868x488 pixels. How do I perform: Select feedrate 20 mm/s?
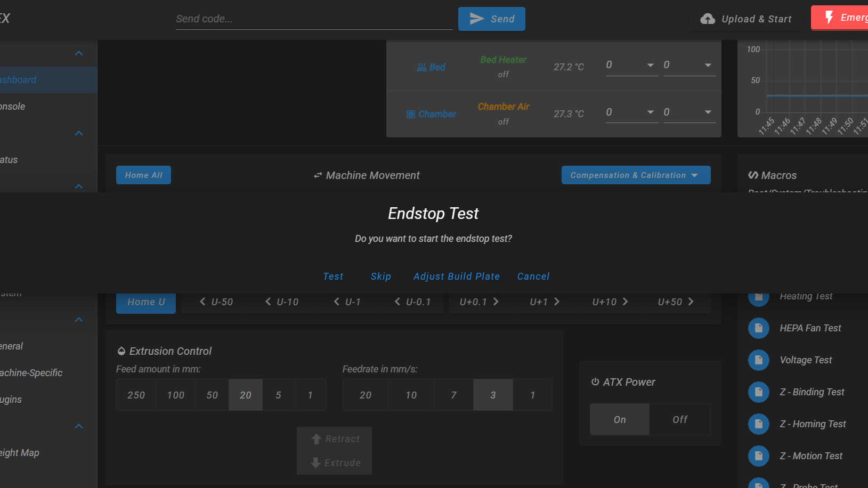click(x=366, y=395)
